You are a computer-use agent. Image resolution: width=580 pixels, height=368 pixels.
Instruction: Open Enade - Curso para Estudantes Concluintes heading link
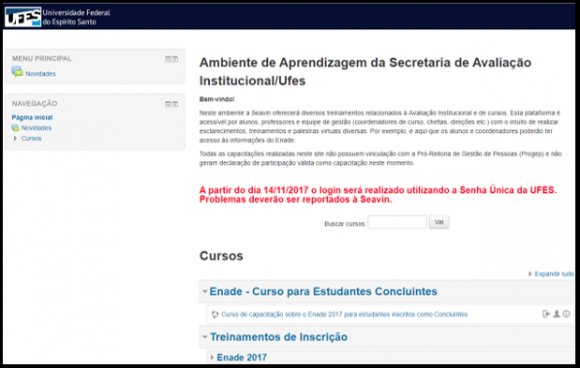pyautogui.click(x=323, y=291)
